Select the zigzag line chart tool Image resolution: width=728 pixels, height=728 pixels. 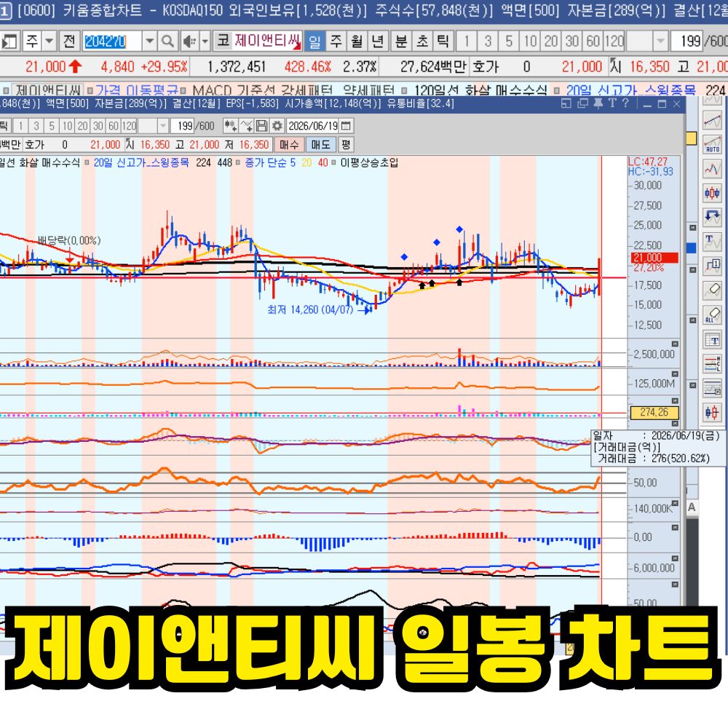pyautogui.click(x=712, y=169)
